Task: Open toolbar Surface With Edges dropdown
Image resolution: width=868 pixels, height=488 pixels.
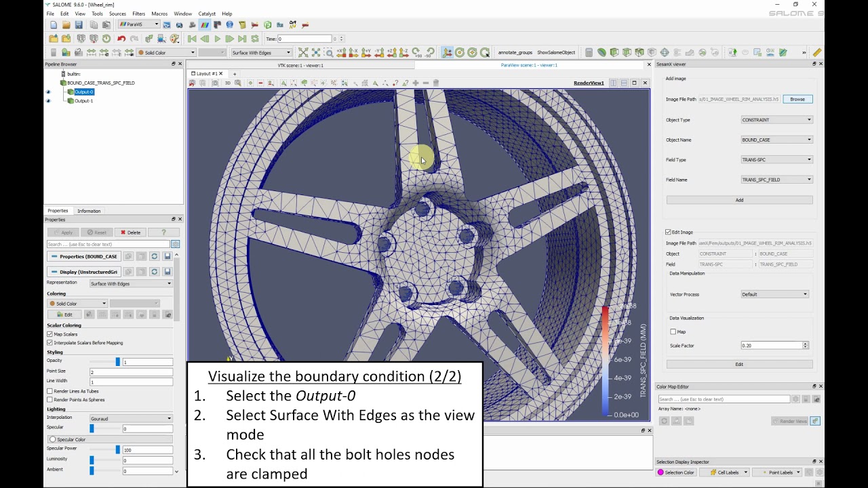Action: (261, 52)
